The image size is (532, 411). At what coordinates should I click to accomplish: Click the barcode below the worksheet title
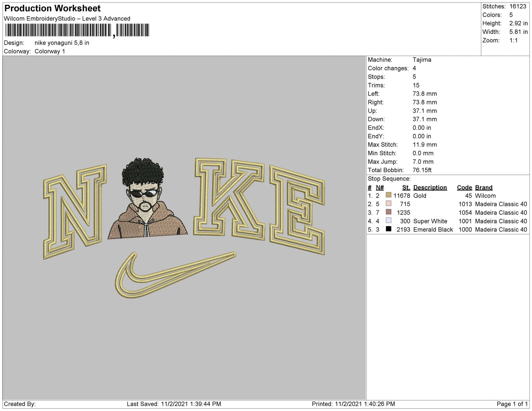coord(77,31)
